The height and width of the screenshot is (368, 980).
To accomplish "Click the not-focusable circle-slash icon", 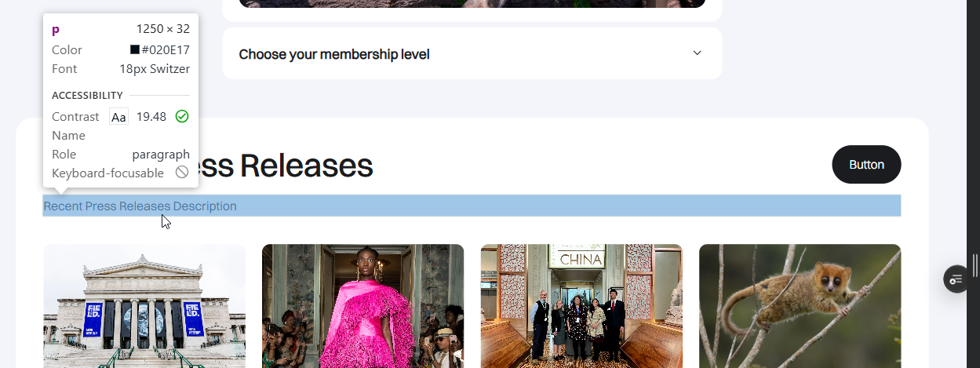I will coord(182,173).
